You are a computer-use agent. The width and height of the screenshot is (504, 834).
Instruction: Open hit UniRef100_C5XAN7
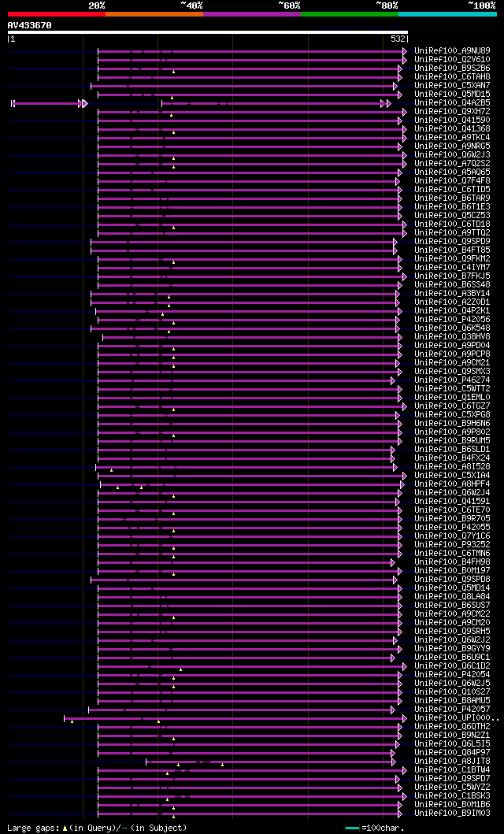point(453,85)
